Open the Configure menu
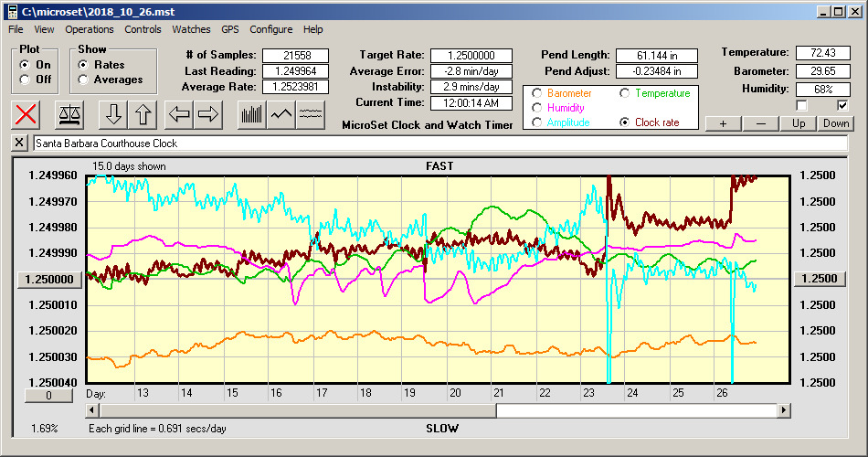868x457 pixels. [x=271, y=29]
